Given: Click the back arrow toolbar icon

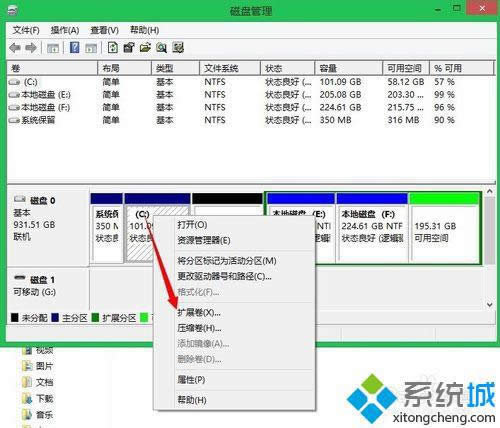Looking at the screenshot, I should 15,48.
